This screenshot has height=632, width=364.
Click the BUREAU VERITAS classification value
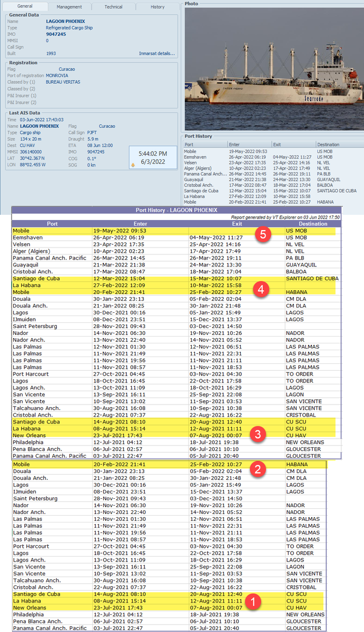[64, 82]
